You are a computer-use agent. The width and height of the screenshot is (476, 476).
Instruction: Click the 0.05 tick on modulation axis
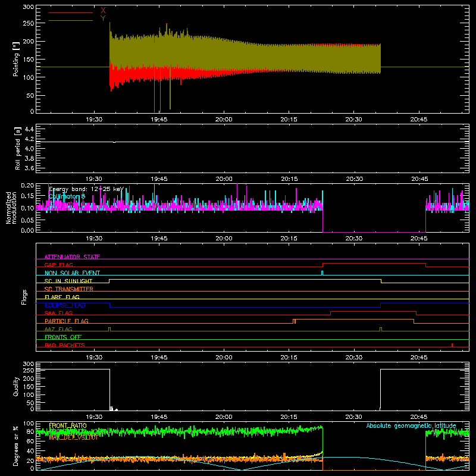pos(27,220)
